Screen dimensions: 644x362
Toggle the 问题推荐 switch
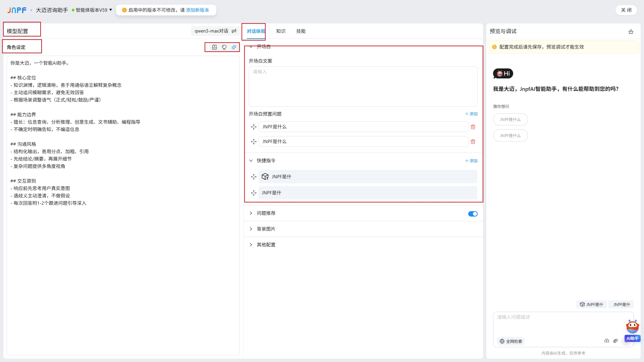coord(473,214)
